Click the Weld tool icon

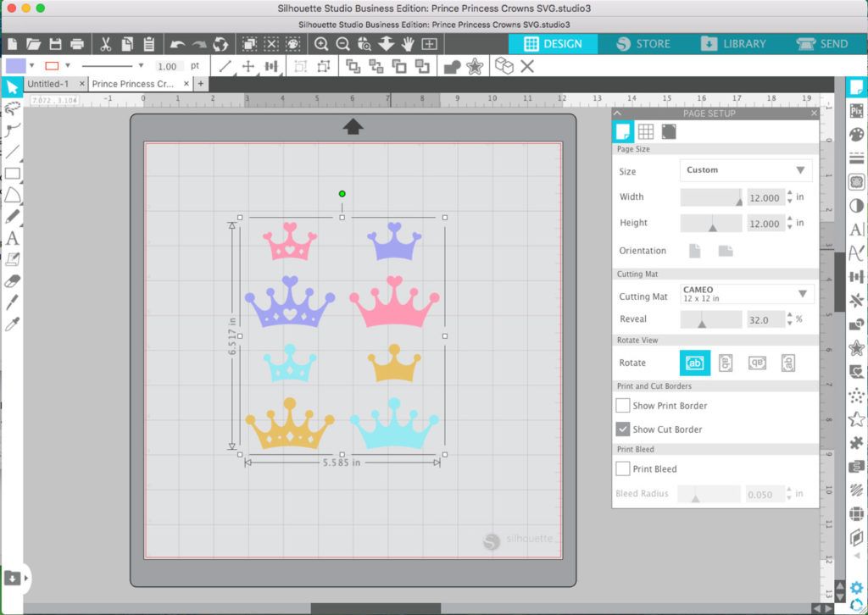coord(453,66)
